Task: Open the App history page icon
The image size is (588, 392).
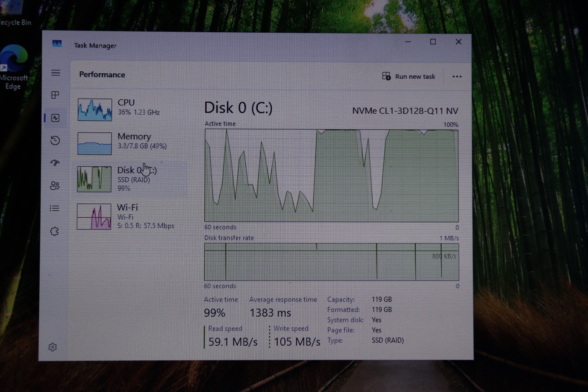Action: (55, 140)
